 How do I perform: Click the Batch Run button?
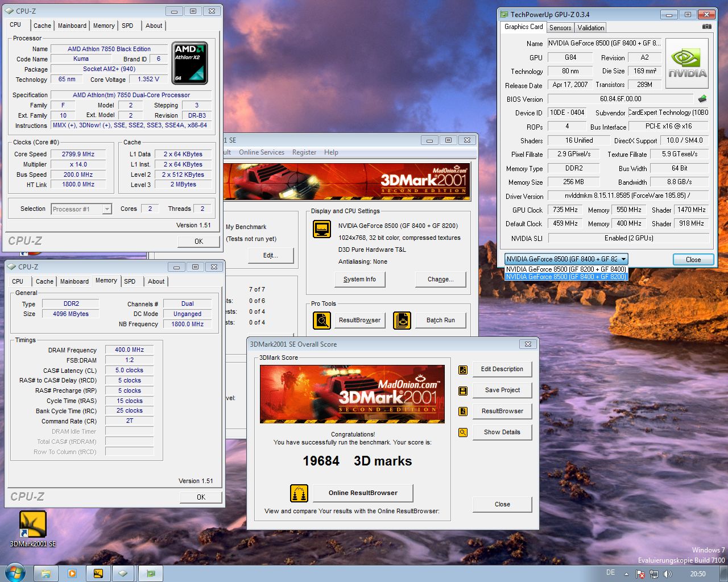coord(441,321)
